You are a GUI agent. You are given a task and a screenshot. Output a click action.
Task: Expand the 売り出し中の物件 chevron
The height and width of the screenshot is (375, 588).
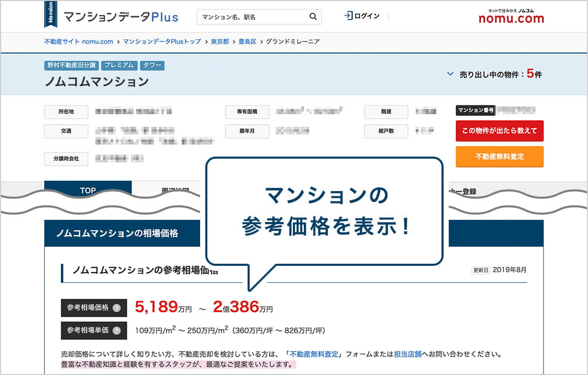point(450,74)
